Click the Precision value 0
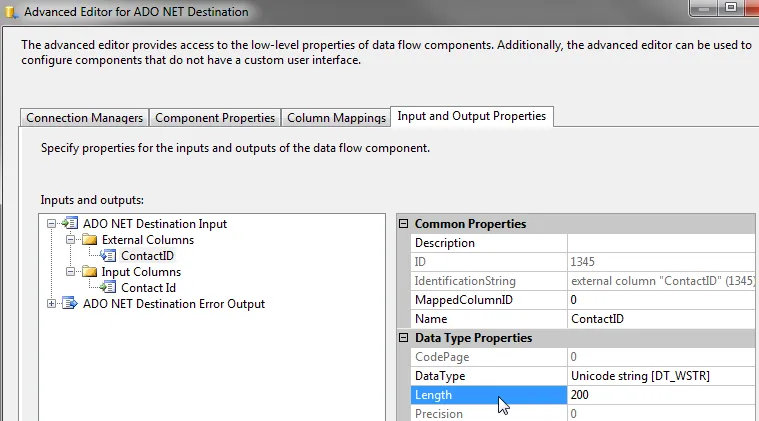 click(661, 414)
